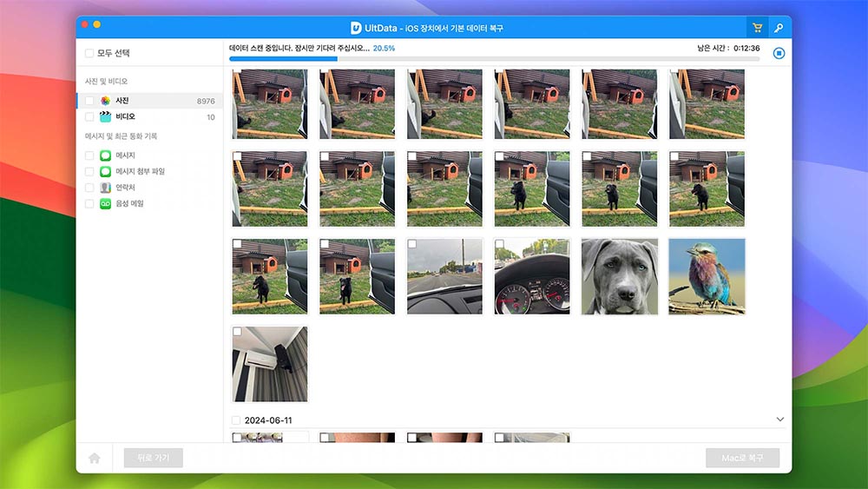This screenshot has width=868, height=489.
Task: Open the colorful roller bird photo
Action: [x=707, y=276]
